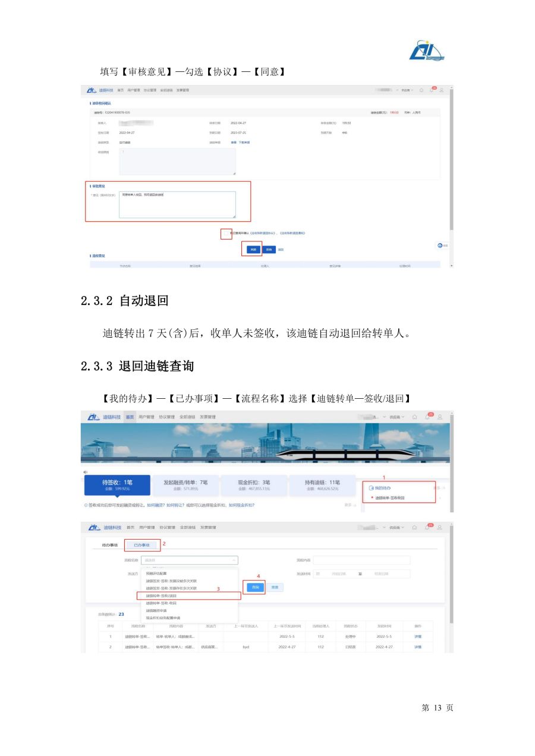The height and width of the screenshot is (756, 535).
Task: Open 《迪链转单退回协议》 link
Action: 263,234
